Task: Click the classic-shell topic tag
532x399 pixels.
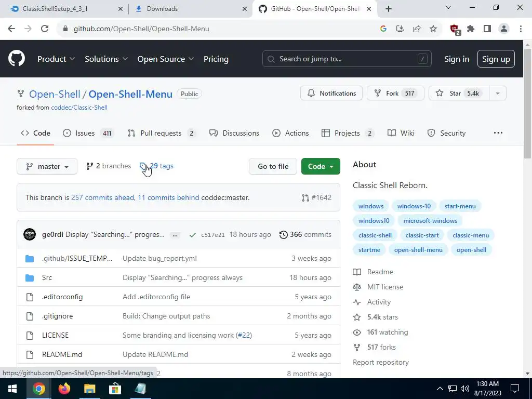Action: (375, 235)
